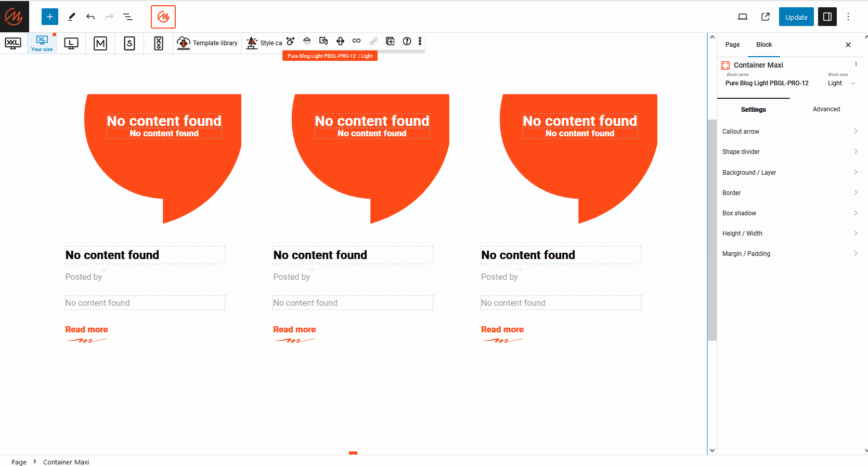
Task: Click the move block toolbar icon
Action: tap(340, 41)
